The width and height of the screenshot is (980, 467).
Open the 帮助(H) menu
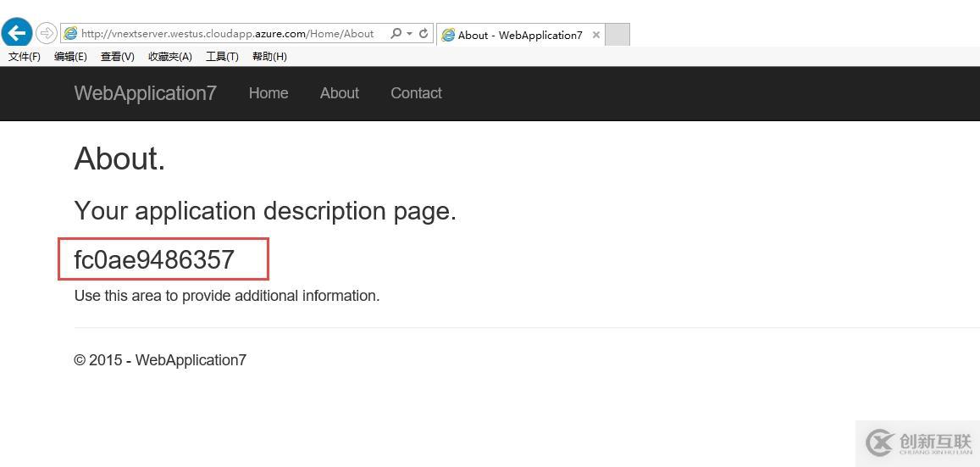(x=269, y=57)
